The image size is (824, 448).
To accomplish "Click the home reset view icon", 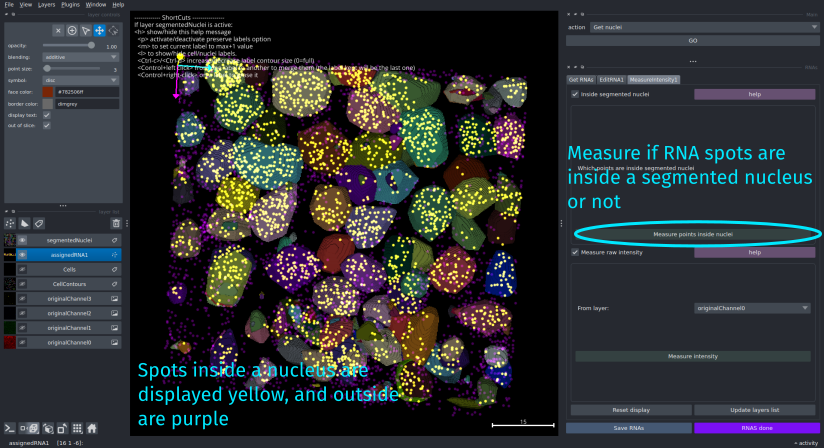I will pos(91,428).
